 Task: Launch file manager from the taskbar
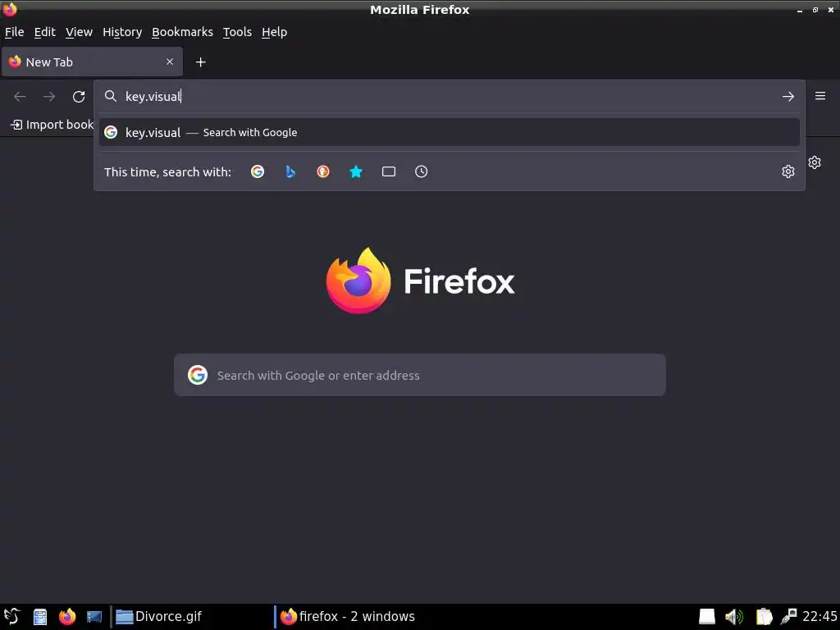(40, 617)
